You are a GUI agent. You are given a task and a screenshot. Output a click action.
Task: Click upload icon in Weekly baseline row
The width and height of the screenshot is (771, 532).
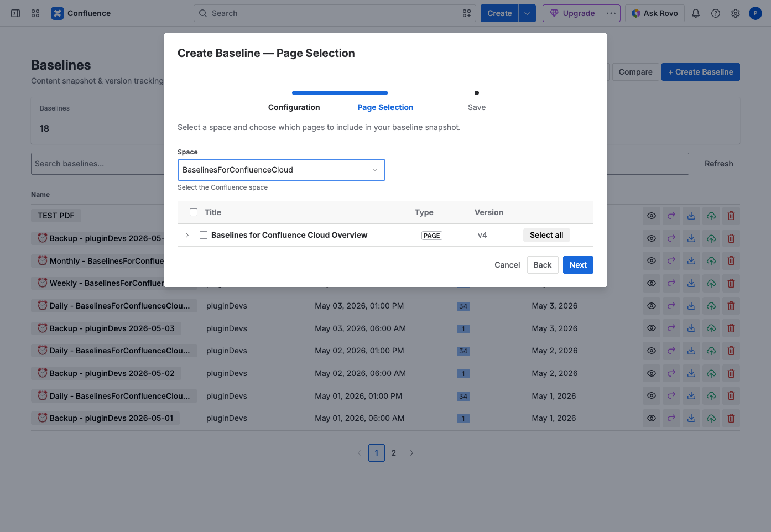tap(711, 283)
